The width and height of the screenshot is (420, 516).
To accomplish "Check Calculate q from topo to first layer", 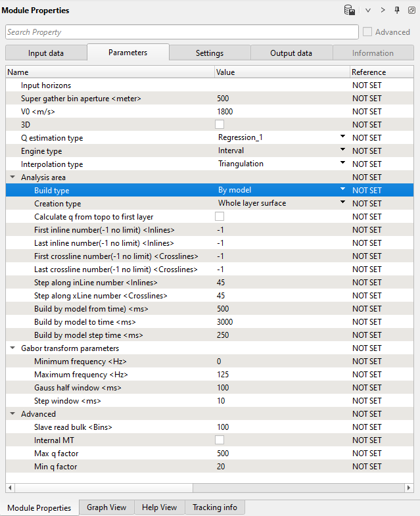I will [x=220, y=216].
